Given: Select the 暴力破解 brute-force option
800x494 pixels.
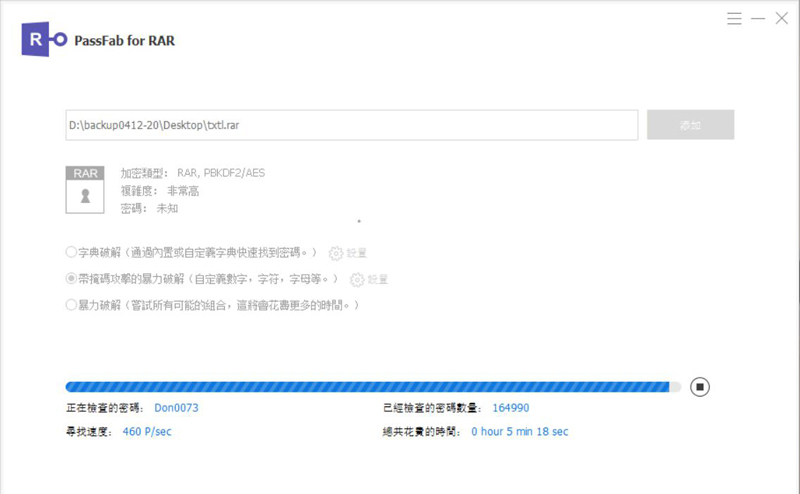Looking at the screenshot, I should (71, 304).
